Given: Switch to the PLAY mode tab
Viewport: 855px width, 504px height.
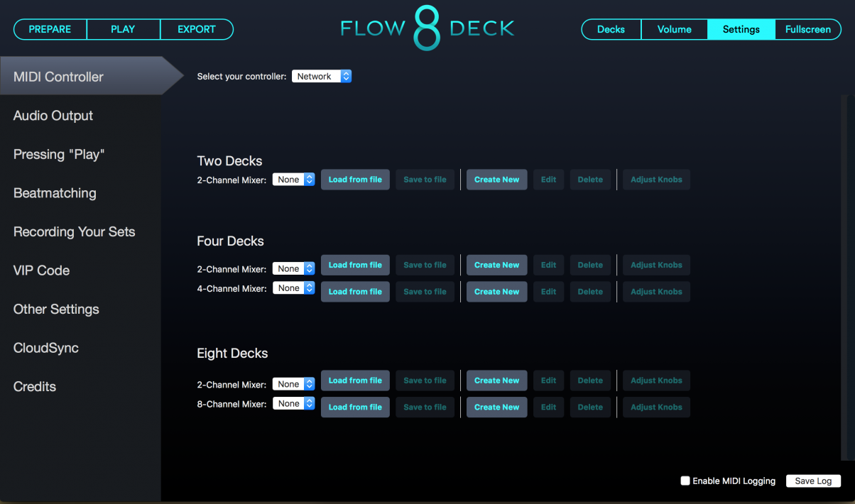Looking at the screenshot, I should [124, 29].
